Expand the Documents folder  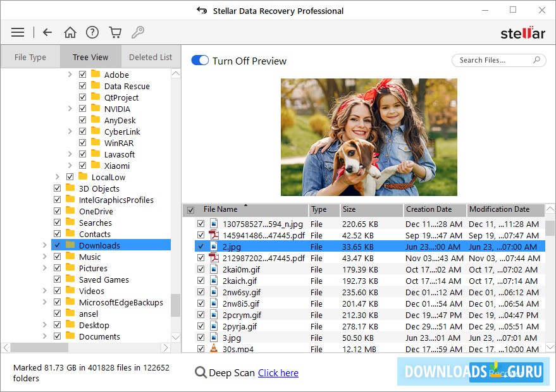pyautogui.click(x=44, y=336)
